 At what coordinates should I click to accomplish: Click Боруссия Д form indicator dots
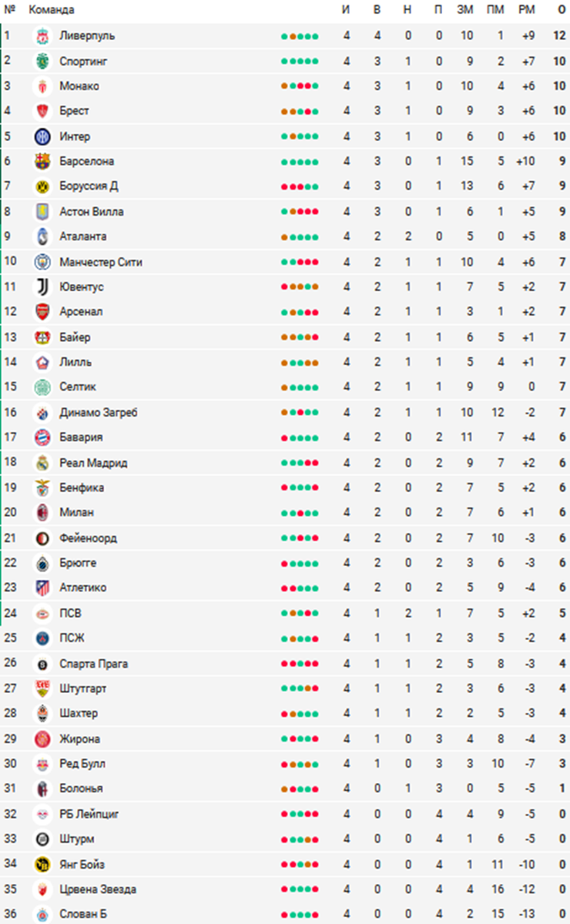[300, 186]
